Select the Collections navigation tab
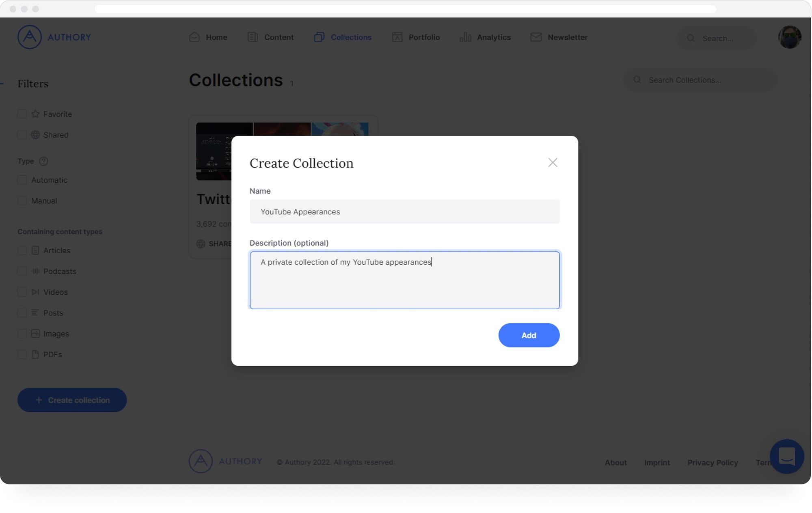Viewport: 812px width, 513px height. click(343, 37)
